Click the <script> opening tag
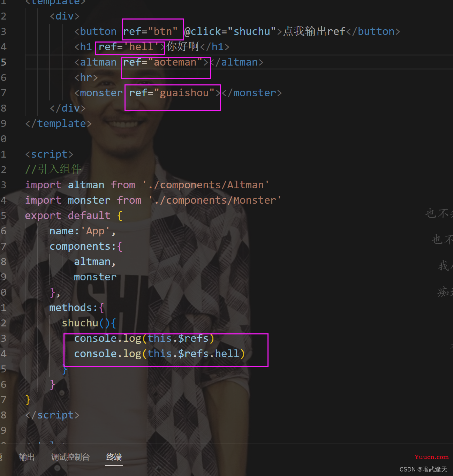 [x=49, y=154]
